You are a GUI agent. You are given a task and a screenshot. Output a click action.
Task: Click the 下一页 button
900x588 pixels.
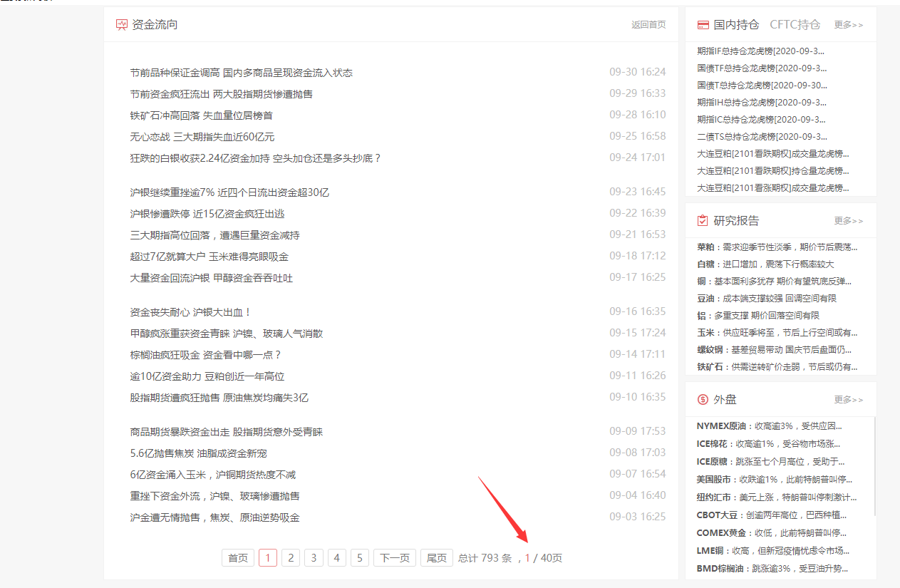tap(395, 558)
